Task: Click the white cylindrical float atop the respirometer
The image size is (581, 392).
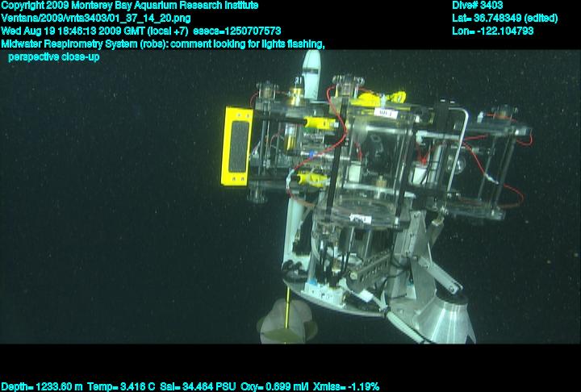Action: coord(311,75)
